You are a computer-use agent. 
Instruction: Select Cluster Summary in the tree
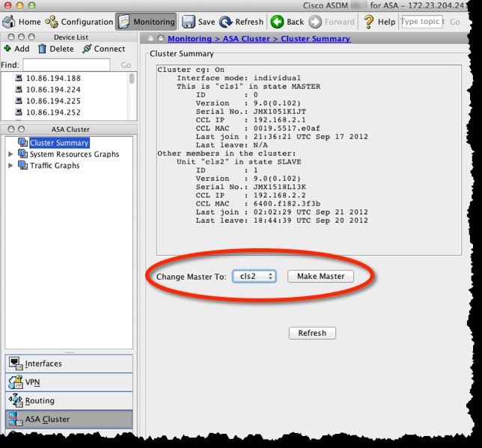59,143
